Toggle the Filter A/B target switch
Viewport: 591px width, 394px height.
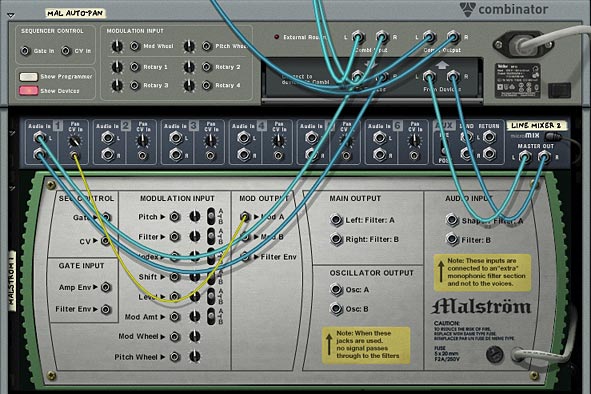point(211,236)
